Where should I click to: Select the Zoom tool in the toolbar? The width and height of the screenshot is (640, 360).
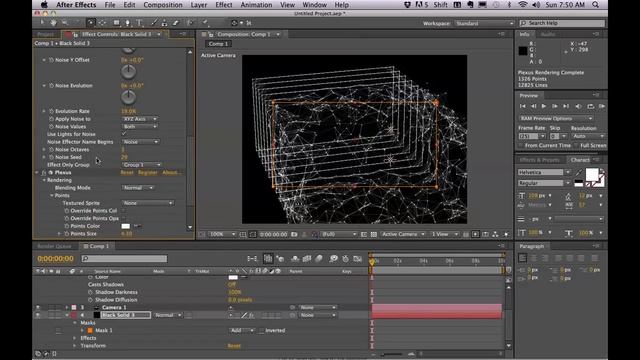(64, 23)
